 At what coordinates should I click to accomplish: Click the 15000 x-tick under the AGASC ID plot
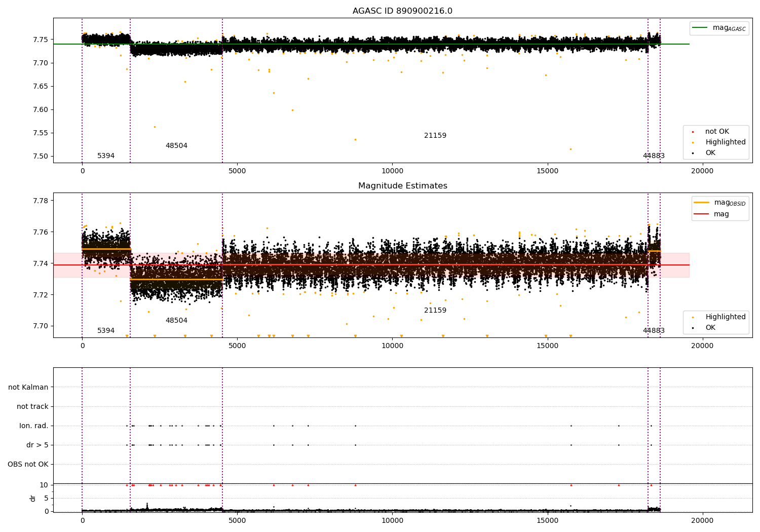pos(547,171)
